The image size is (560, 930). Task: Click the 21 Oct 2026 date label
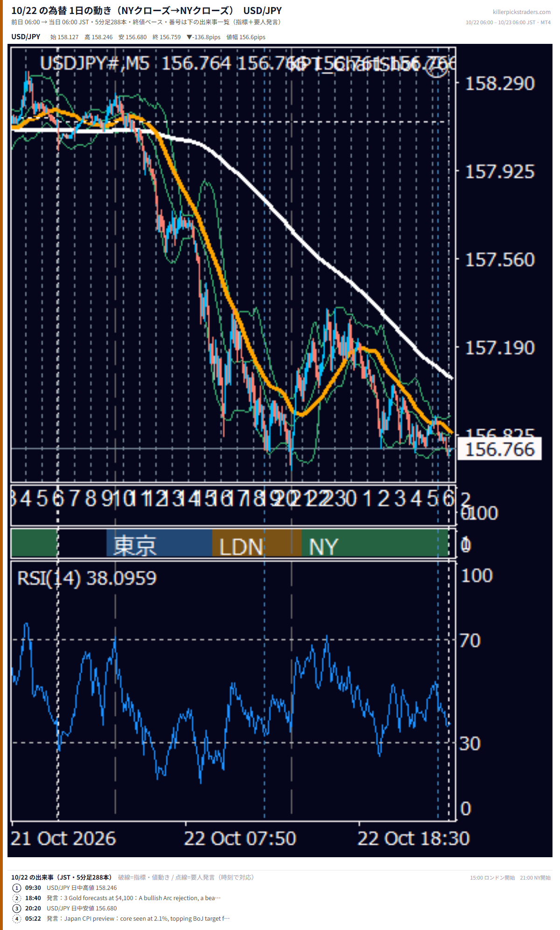point(63,839)
